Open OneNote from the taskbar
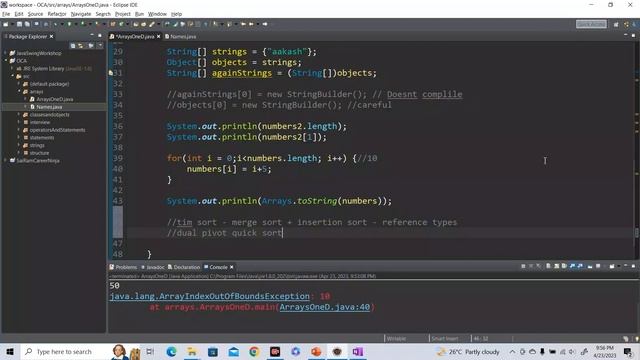Viewport: 640px width, 360px height. 358,351
